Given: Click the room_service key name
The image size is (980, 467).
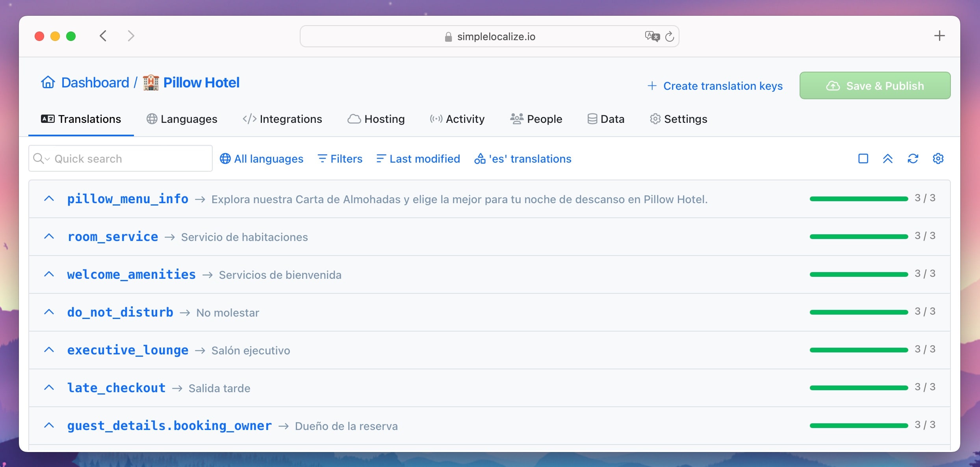Looking at the screenshot, I should [x=113, y=237].
